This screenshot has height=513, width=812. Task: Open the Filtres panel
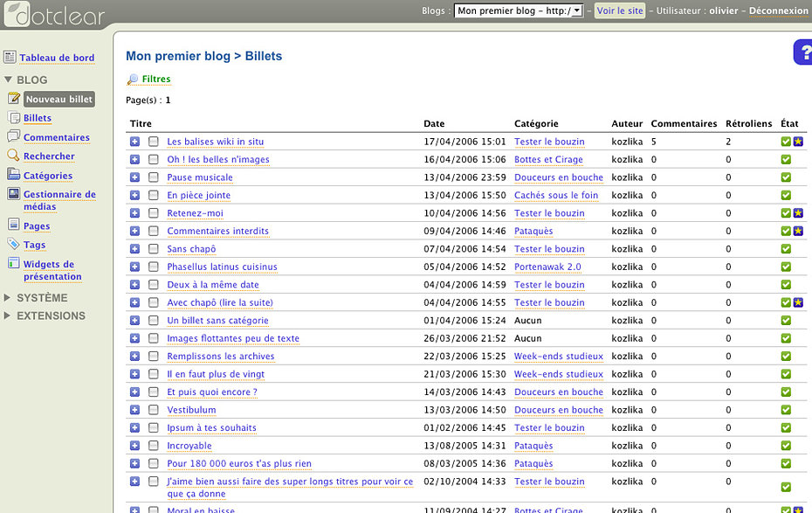[x=155, y=79]
